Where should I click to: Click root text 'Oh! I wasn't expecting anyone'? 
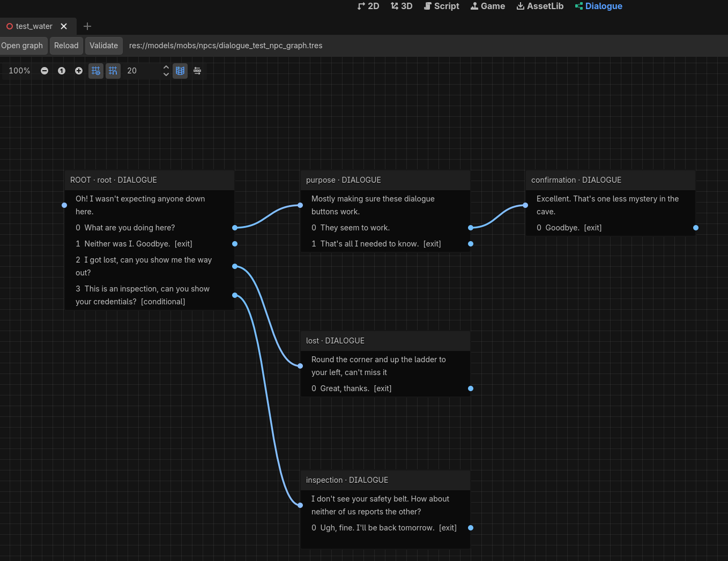(x=140, y=205)
